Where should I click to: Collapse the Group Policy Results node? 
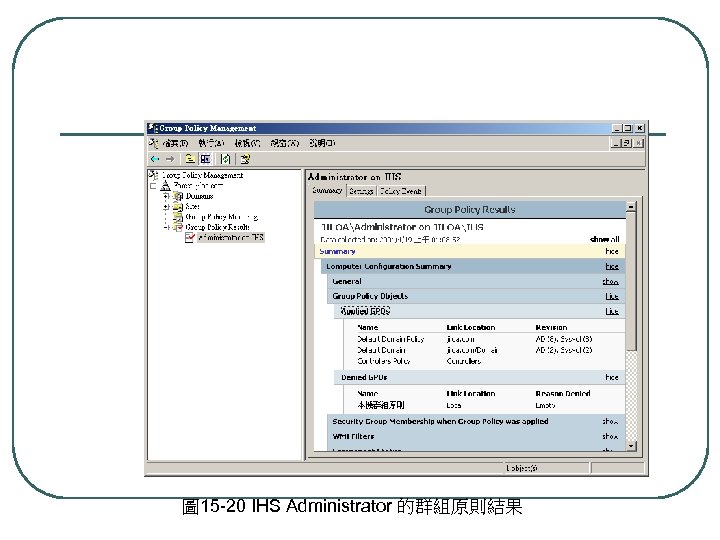point(166,227)
